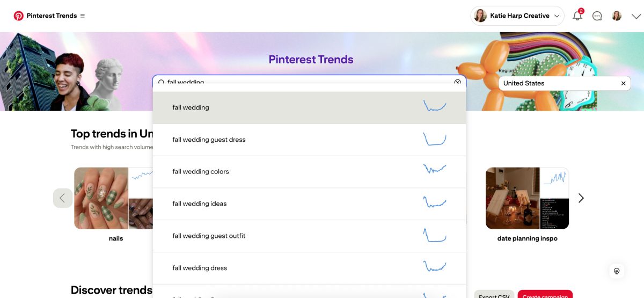Click the trend sparkline for fall wedding colors
This screenshot has width=644, height=298.
pos(435,169)
